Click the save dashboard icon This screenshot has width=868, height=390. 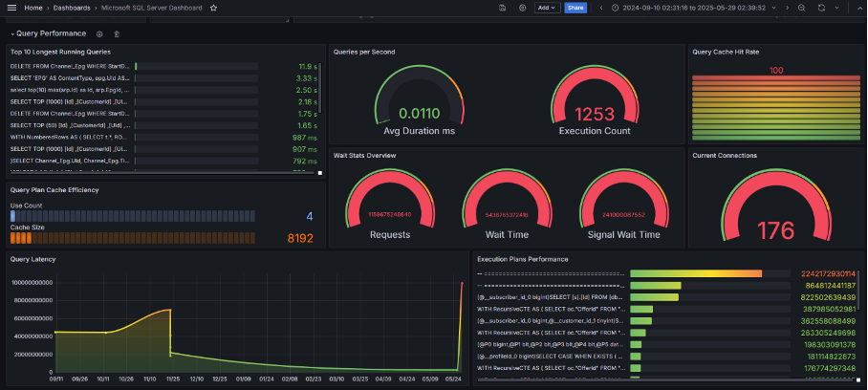pos(503,8)
